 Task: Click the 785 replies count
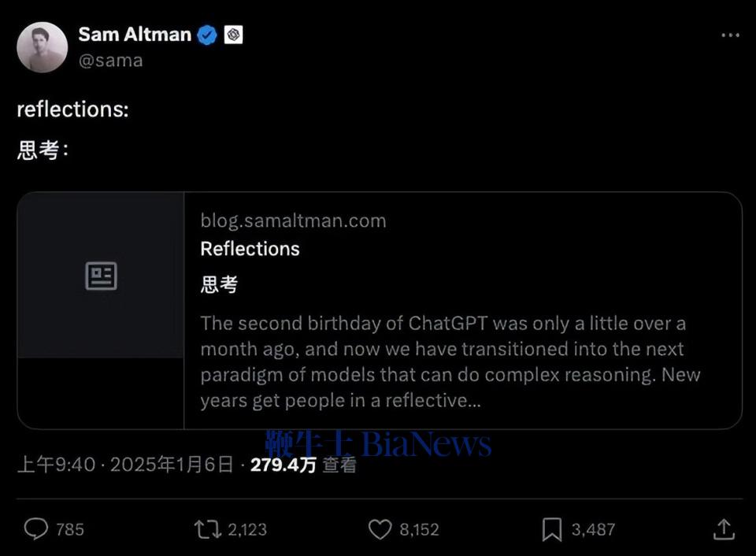[x=70, y=529]
